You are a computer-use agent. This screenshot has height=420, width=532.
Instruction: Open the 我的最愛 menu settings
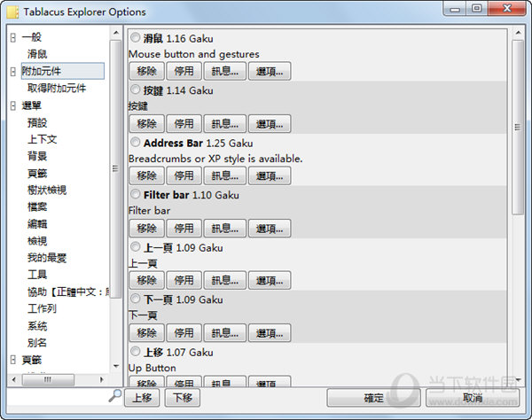pos(47,258)
